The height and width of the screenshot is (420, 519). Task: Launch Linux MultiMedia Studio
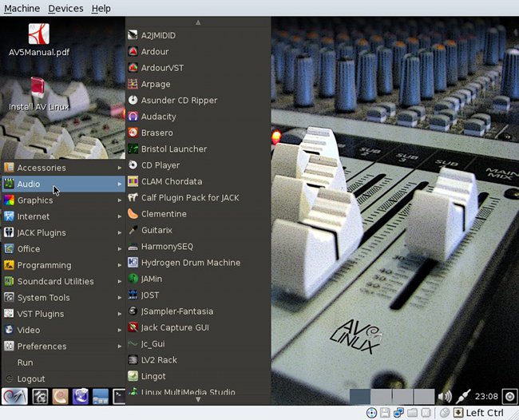(198, 391)
